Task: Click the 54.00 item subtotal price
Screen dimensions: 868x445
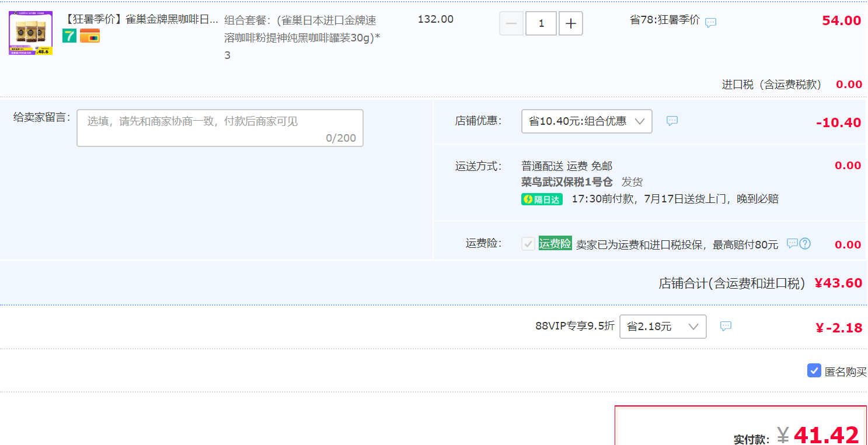Action: pyautogui.click(x=842, y=21)
